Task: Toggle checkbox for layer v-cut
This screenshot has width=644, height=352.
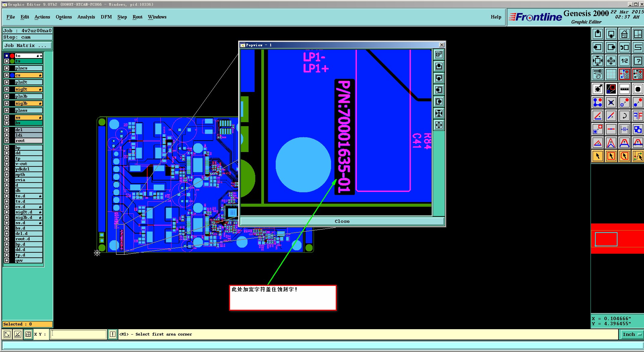Action: pos(7,164)
